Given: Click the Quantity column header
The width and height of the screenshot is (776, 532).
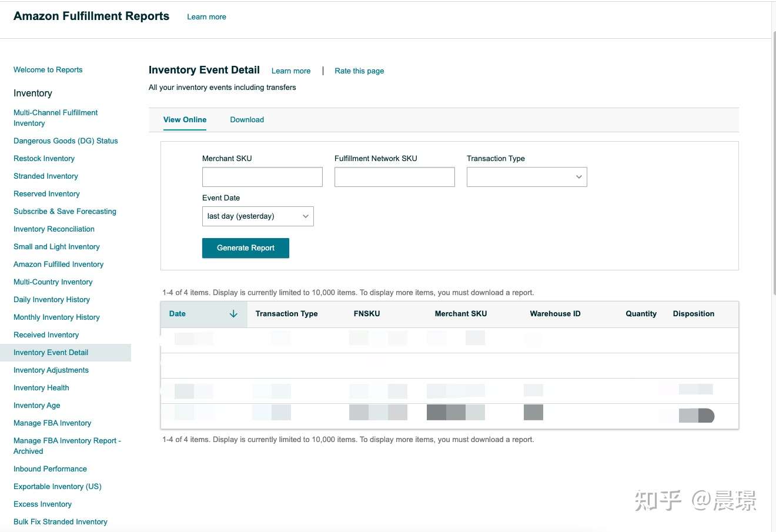Looking at the screenshot, I should (641, 314).
